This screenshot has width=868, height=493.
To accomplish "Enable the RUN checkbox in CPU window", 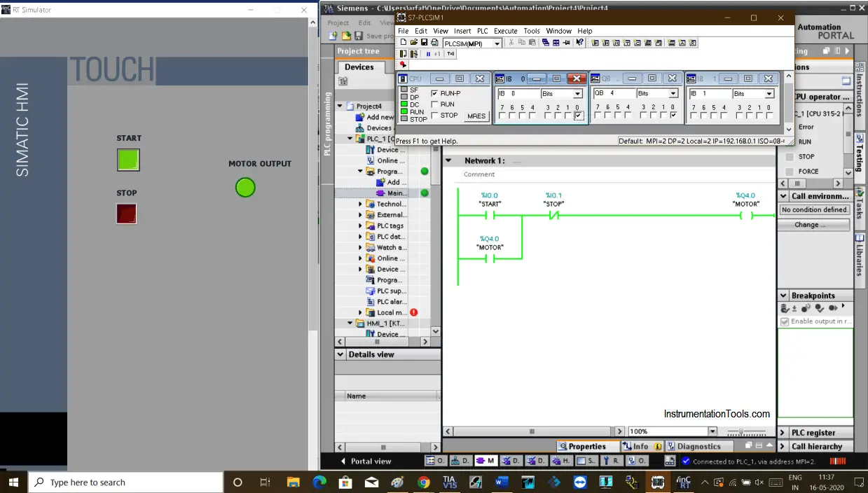I will click(x=435, y=104).
